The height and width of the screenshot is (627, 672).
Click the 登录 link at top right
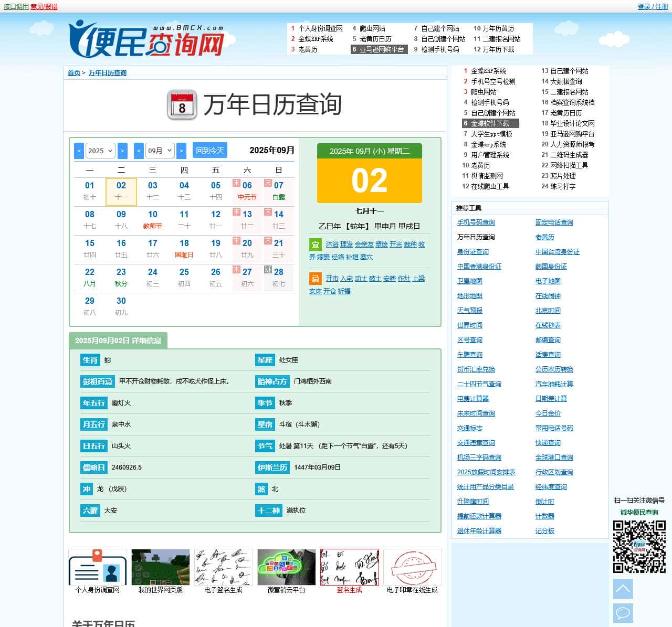644,7
